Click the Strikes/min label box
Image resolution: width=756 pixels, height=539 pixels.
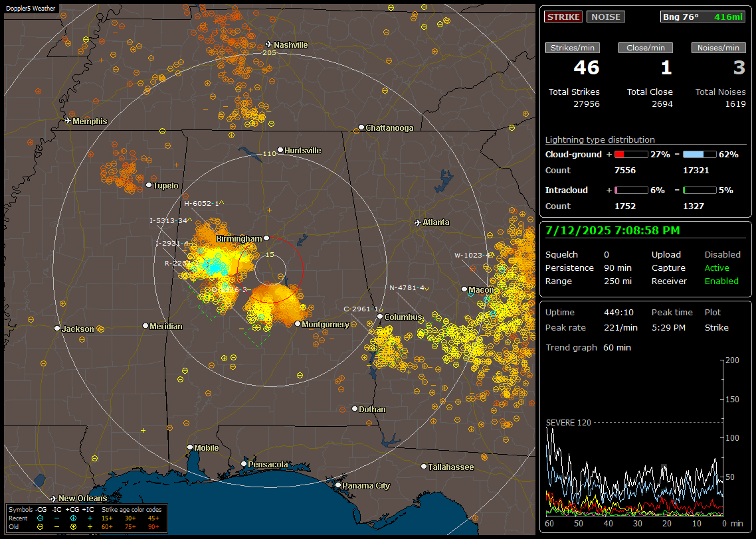tap(572, 48)
